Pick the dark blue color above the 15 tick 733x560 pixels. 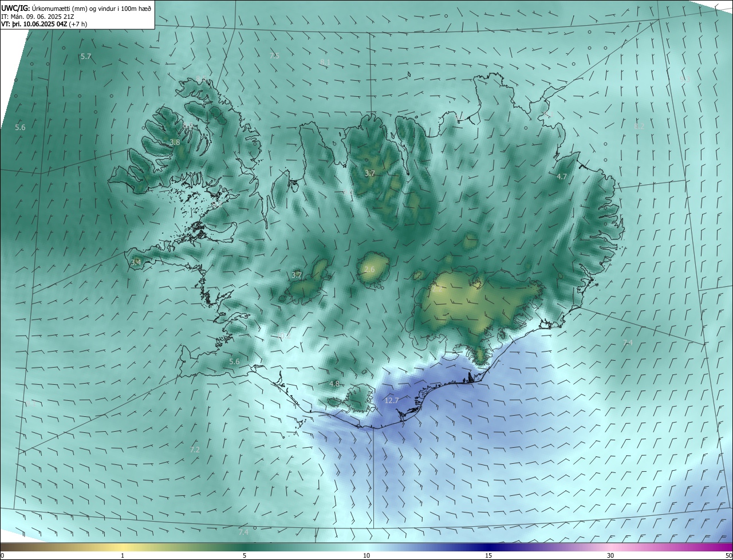click(488, 547)
